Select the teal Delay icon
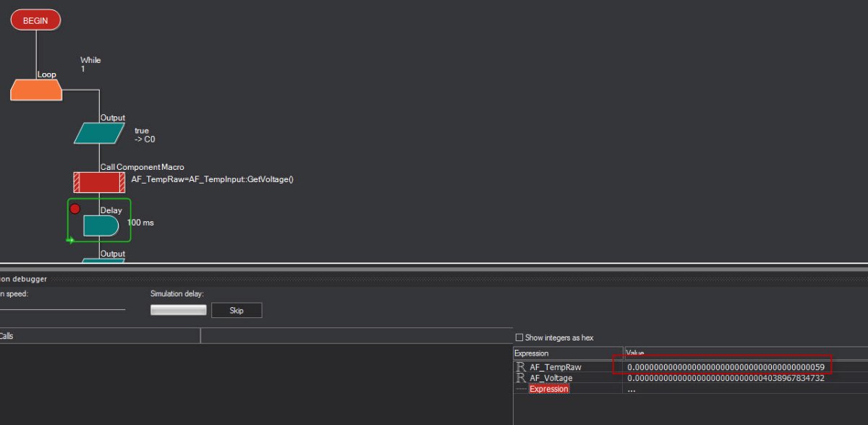 click(x=101, y=226)
